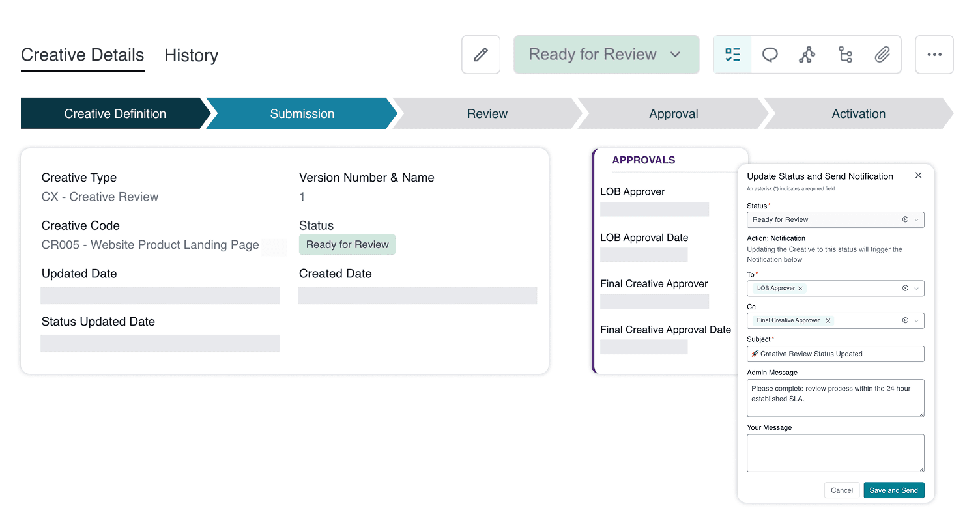The image size is (980, 521).
Task: Click the Save and Send button
Action: pos(894,490)
